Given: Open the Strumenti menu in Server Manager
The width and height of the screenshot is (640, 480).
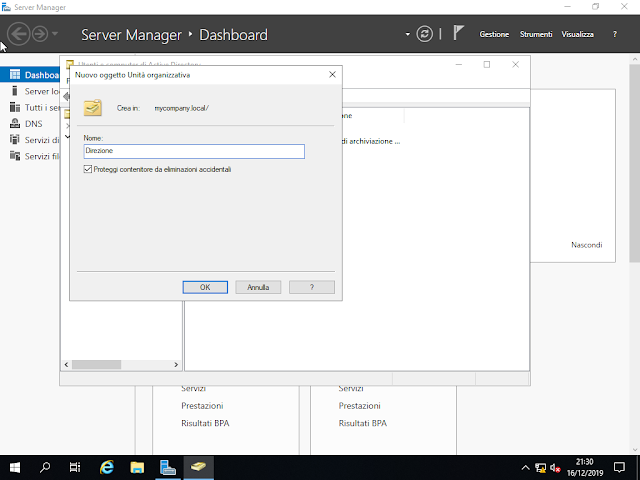Looking at the screenshot, I should (536, 34).
